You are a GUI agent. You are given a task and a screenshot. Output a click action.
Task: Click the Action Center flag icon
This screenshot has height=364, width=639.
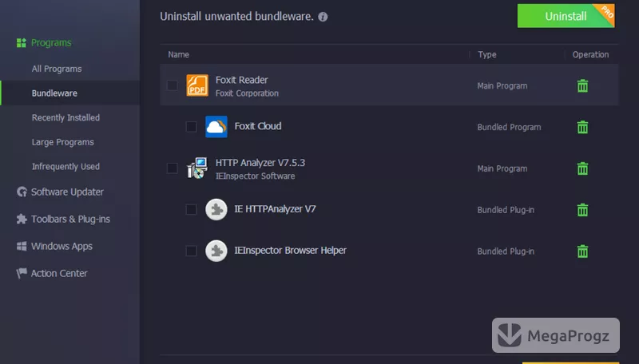(x=22, y=273)
